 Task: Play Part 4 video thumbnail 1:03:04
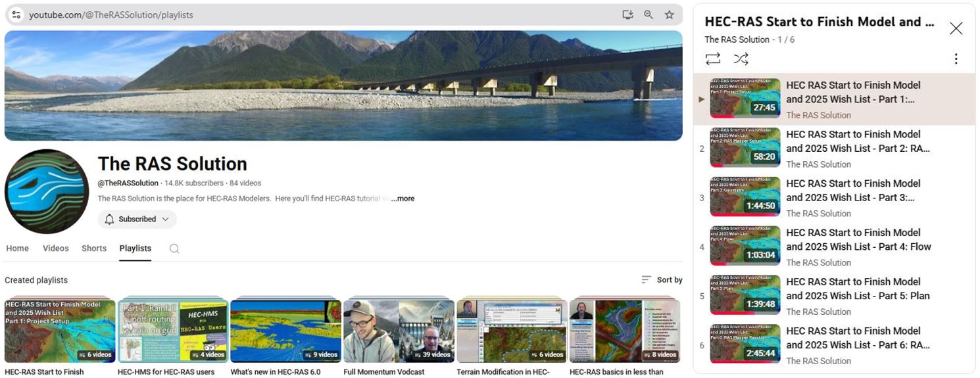click(x=745, y=246)
